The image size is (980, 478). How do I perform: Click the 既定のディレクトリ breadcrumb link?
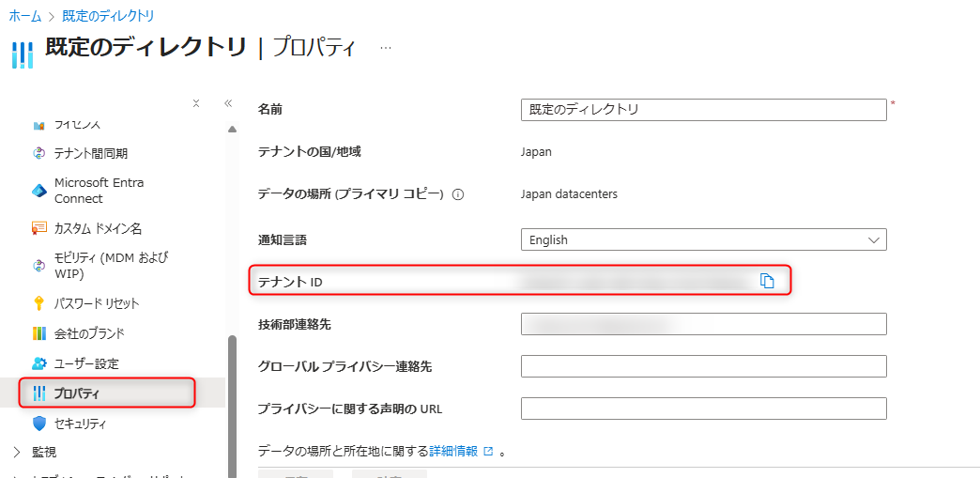point(108,16)
